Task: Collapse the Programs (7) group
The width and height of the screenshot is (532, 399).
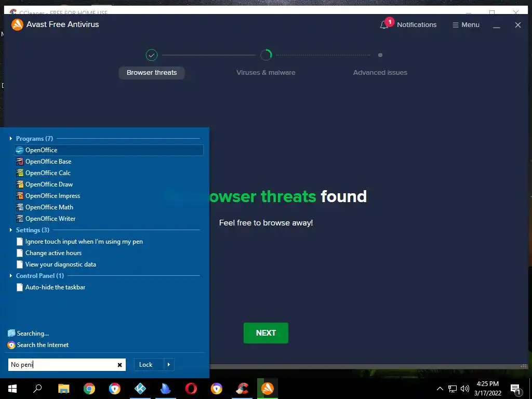Action: pyautogui.click(x=11, y=138)
